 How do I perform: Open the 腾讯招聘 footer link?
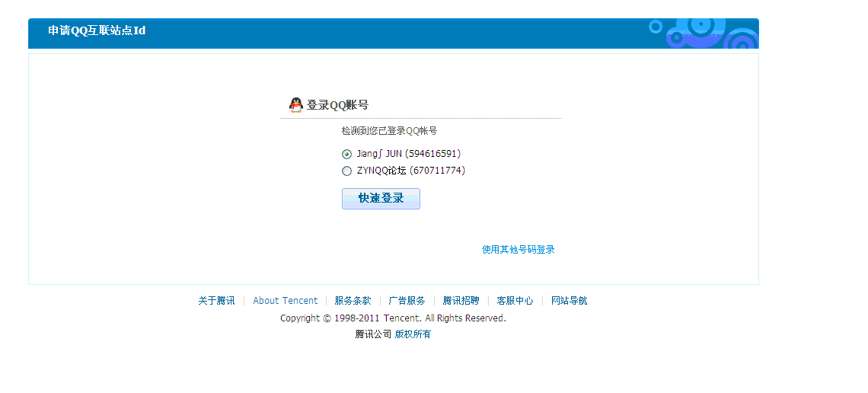pos(461,301)
